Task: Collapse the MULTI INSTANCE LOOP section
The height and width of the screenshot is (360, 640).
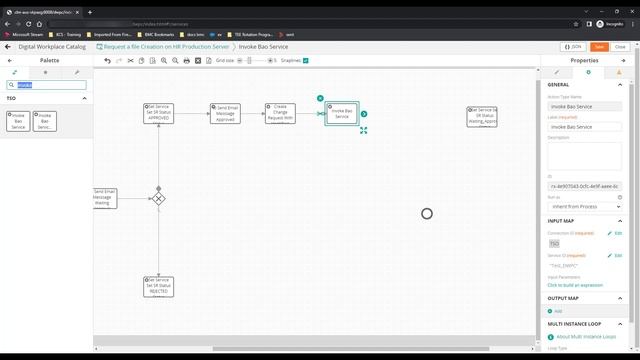Action: [x=620, y=324]
